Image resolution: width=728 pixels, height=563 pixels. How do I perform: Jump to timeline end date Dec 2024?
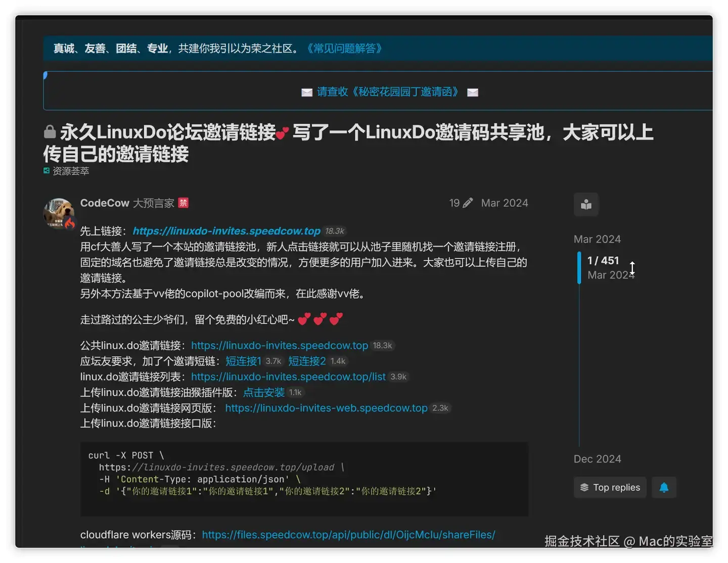tap(597, 459)
